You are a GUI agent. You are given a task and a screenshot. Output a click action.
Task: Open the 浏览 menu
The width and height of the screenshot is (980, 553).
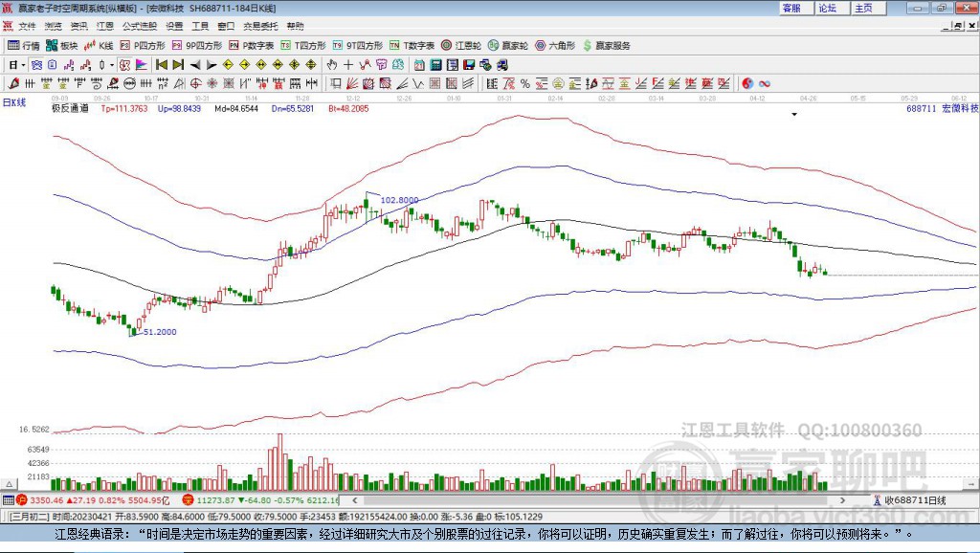pos(54,26)
